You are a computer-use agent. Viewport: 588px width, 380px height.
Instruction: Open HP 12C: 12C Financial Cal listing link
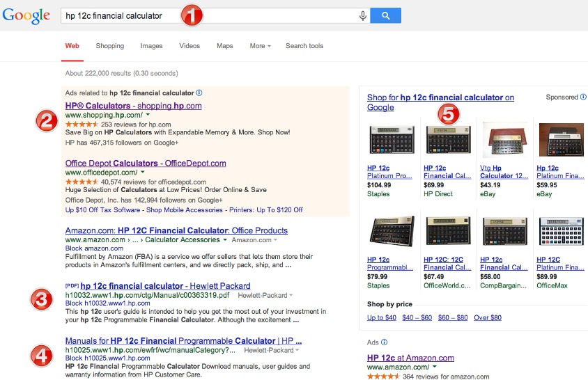447,263
